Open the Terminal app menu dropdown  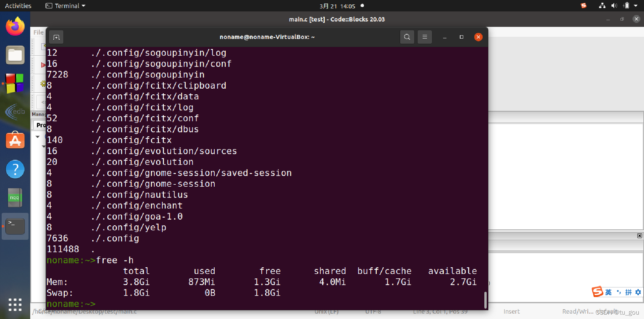[x=65, y=6]
